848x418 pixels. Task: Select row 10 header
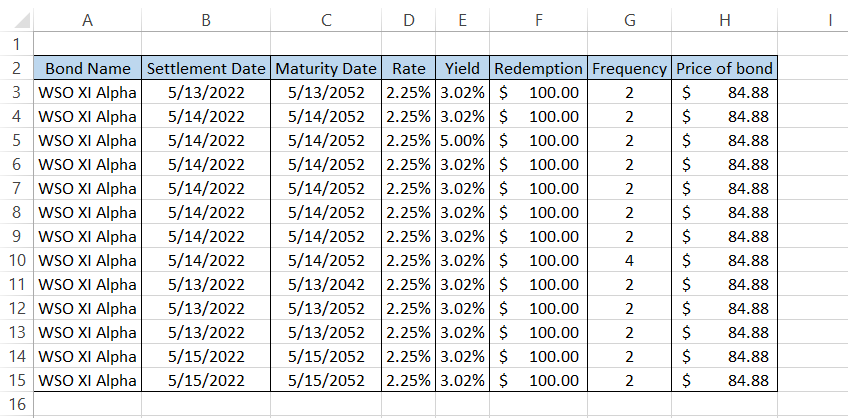click(16, 260)
